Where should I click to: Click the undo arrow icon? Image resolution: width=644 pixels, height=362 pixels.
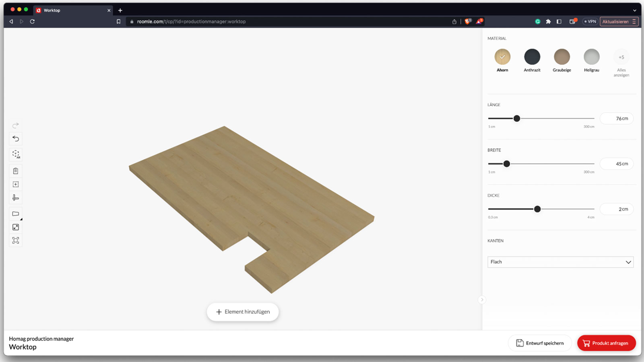[16, 139]
